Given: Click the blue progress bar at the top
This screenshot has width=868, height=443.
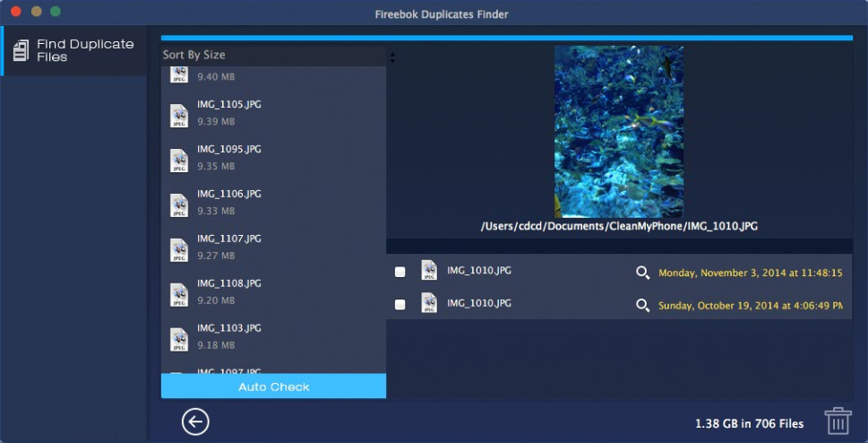Looking at the screenshot, I should coord(506,38).
